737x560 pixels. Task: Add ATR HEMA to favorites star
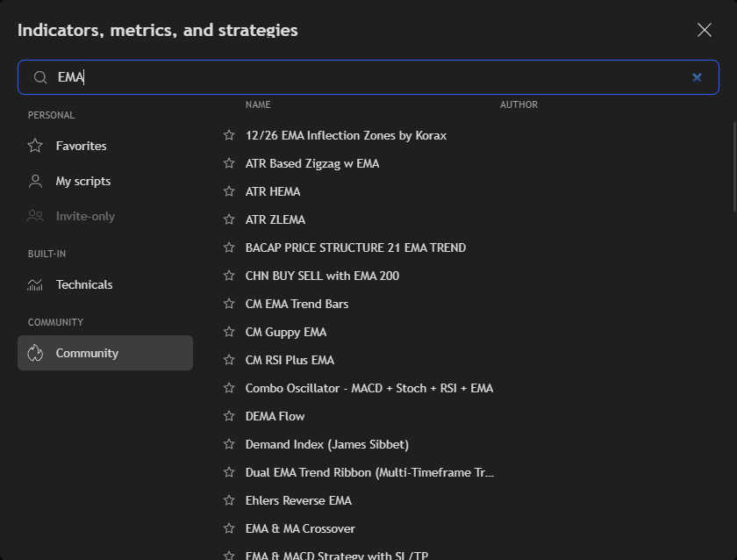[229, 190]
